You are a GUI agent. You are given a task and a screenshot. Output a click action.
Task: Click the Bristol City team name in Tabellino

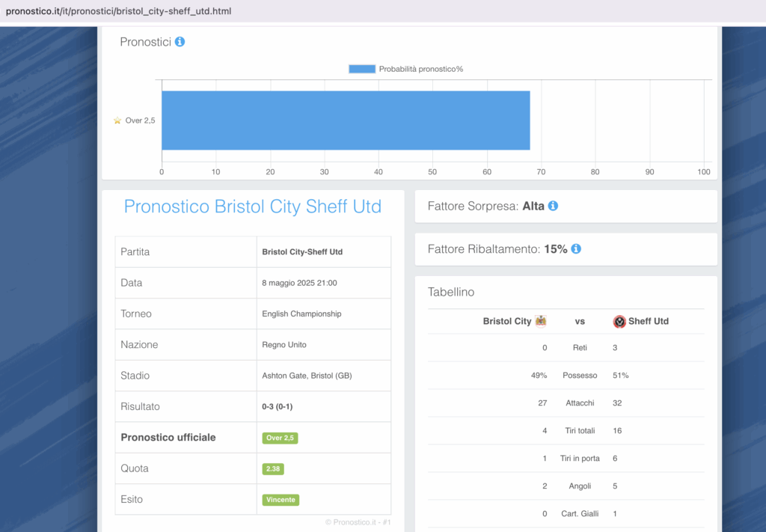(507, 322)
